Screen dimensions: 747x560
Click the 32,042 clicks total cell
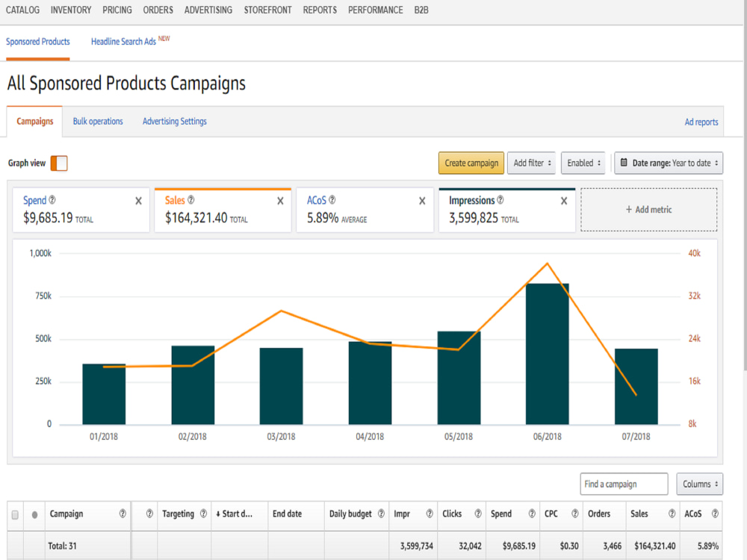click(x=470, y=546)
